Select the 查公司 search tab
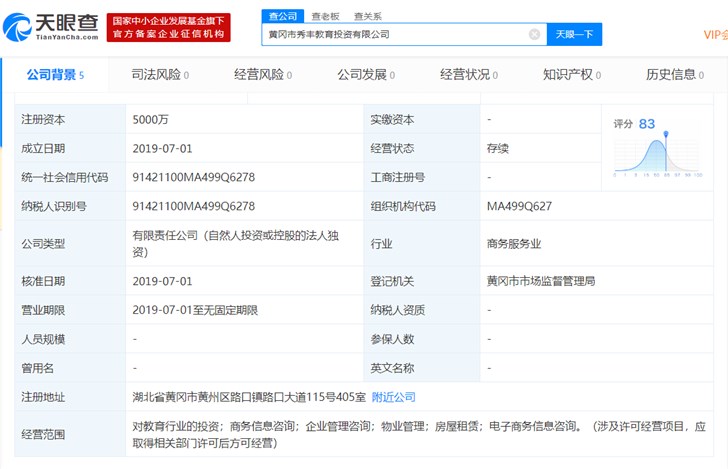This screenshot has width=728, height=469. [283, 16]
